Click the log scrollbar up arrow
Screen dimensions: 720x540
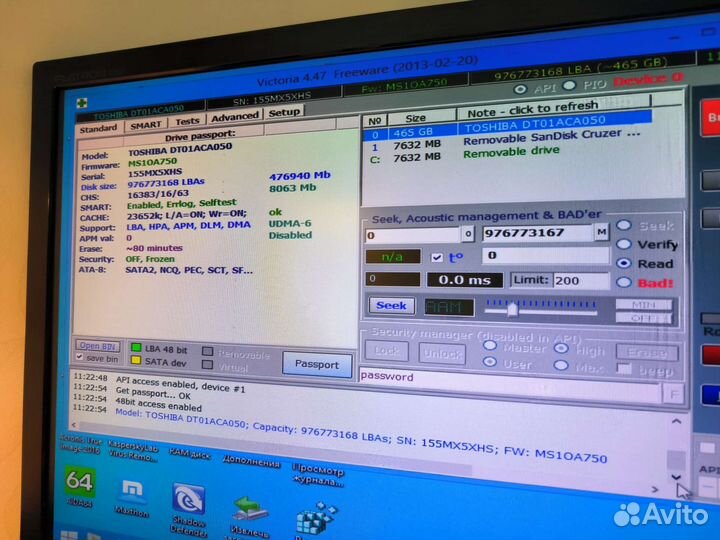(x=676, y=421)
